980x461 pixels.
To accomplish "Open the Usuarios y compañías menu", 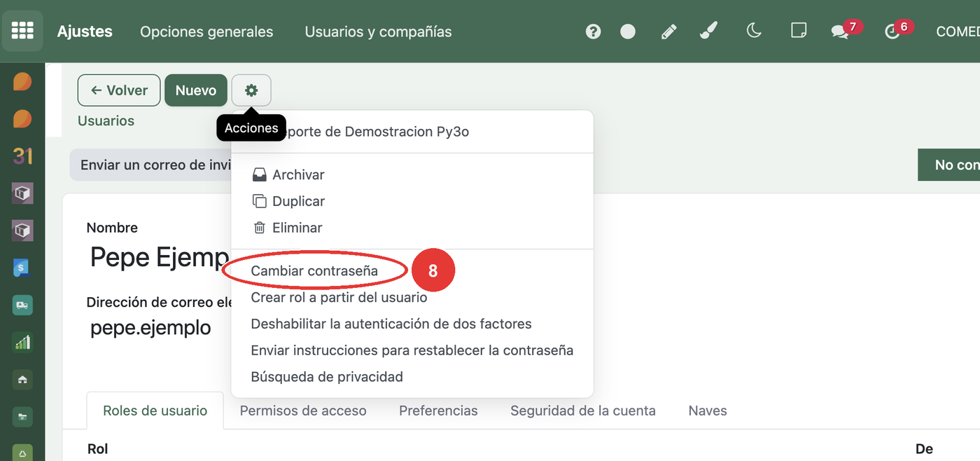I will (x=378, y=32).
